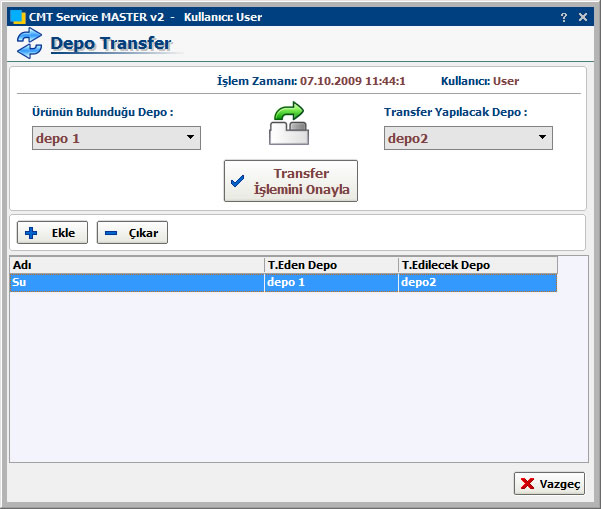Open the Transfer Yapılacak Depo dropdown
The image size is (601, 509).
point(542,138)
